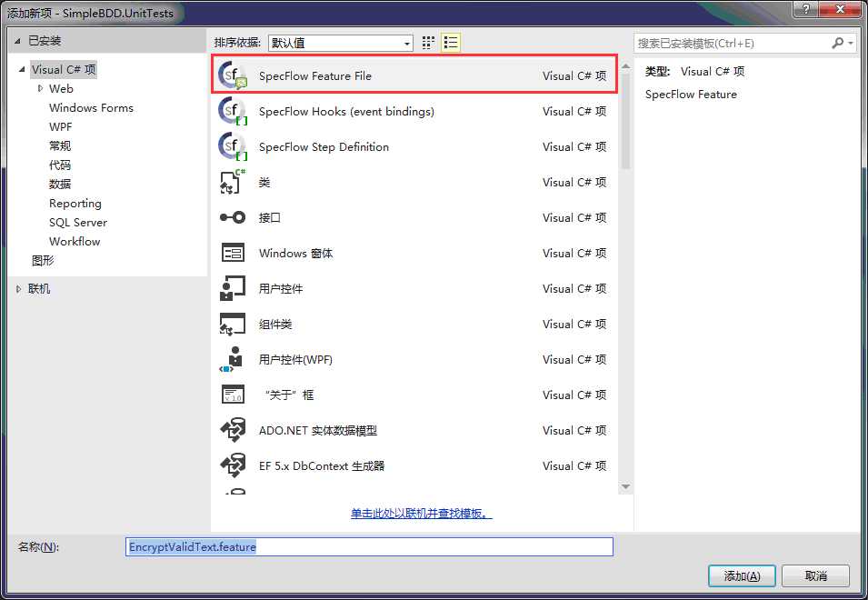Pick the EF 5.x DbContext 生成器 icon
The height and width of the screenshot is (600, 868).
[233, 465]
